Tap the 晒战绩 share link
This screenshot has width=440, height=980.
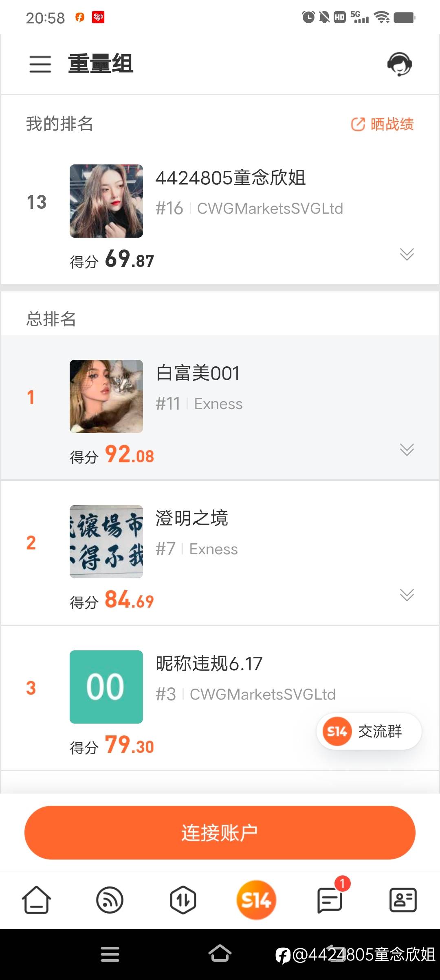coord(383,124)
